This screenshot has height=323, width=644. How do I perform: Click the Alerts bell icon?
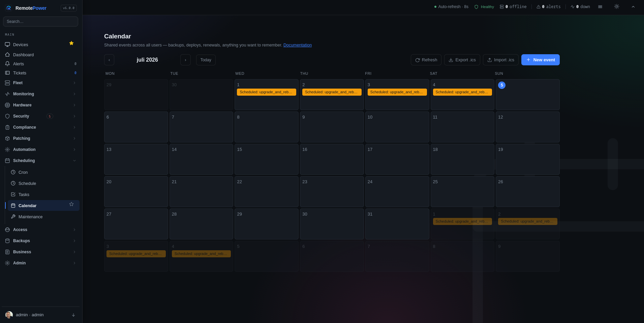(7, 64)
